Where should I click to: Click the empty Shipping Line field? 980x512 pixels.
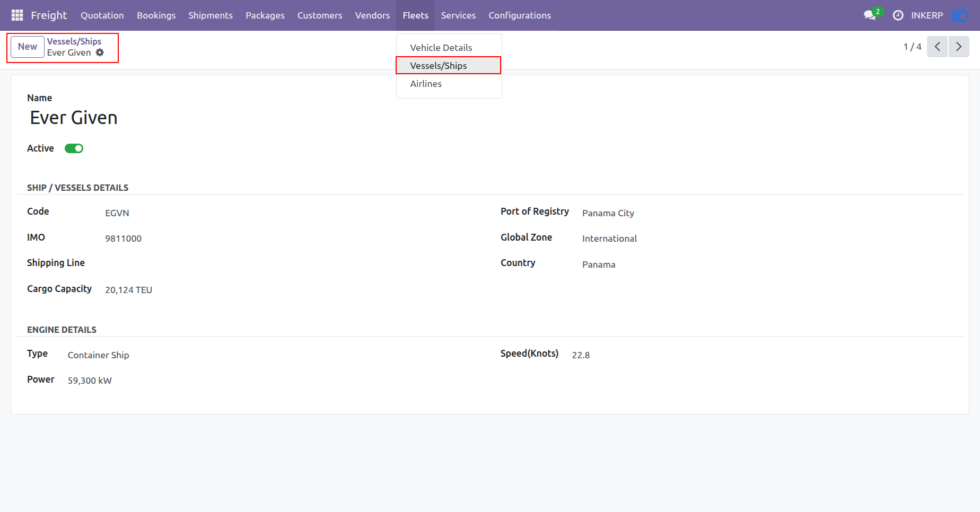coord(286,263)
